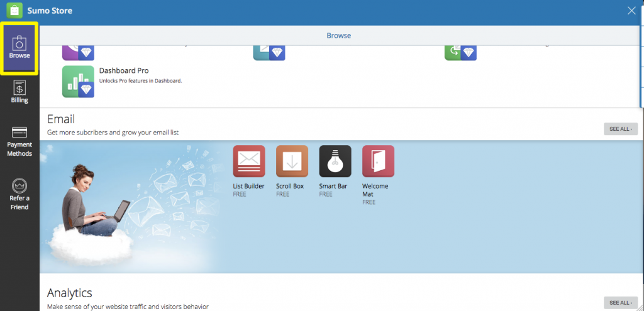The width and height of the screenshot is (644, 311).
Task: See all Analytics apps
Action: click(621, 303)
